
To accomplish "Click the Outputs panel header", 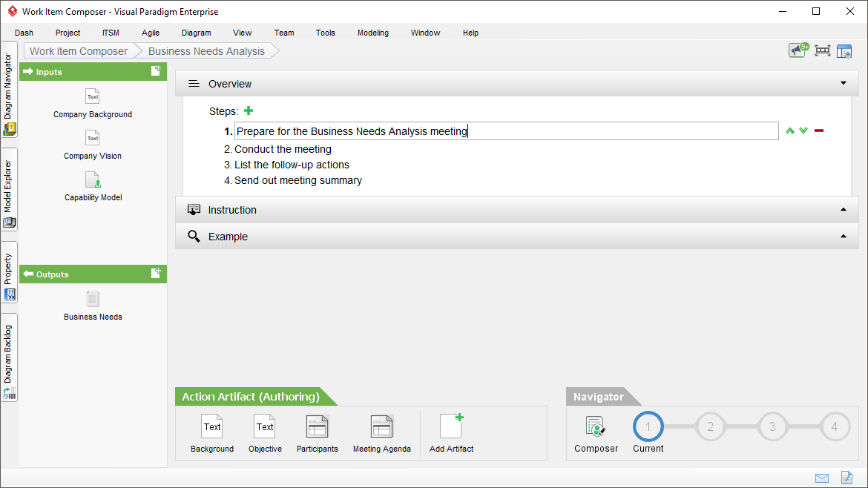I will coord(93,274).
